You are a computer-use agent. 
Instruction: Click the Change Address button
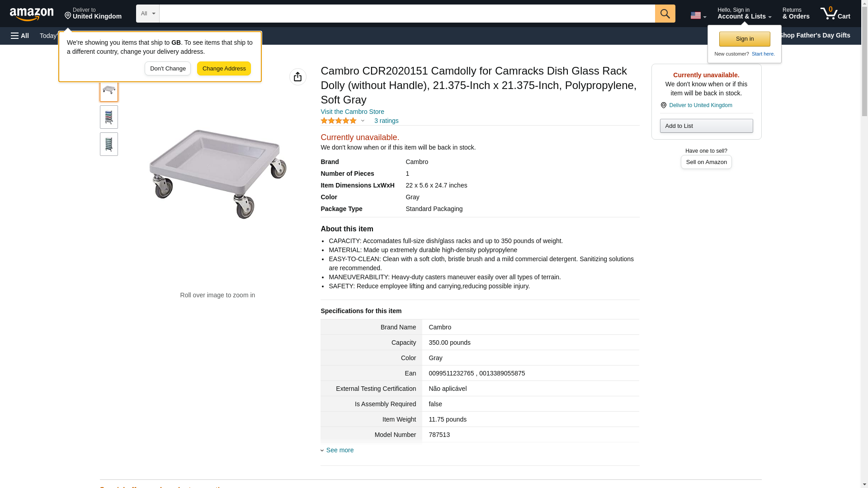224,69
